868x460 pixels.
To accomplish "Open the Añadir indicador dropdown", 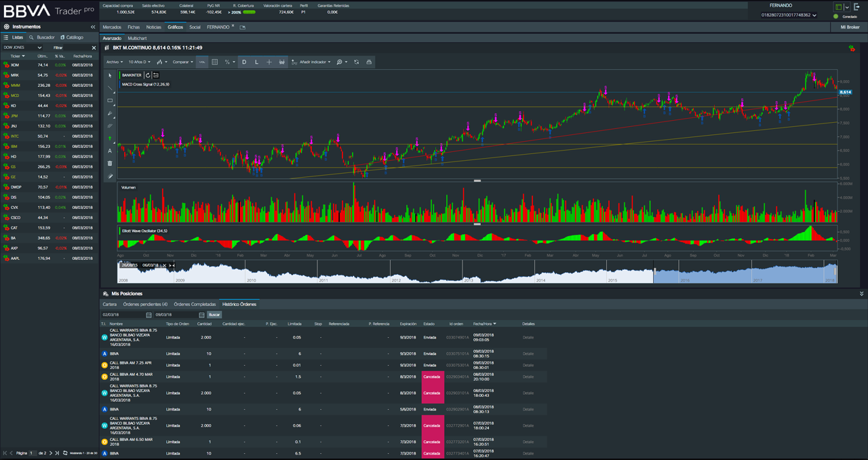I will pos(312,62).
